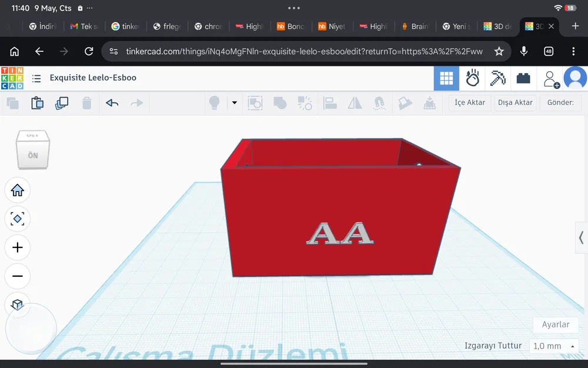The height and width of the screenshot is (368, 588).
Task: Rename design title Exquisite Leelo-Esboo
Action: 93,78
